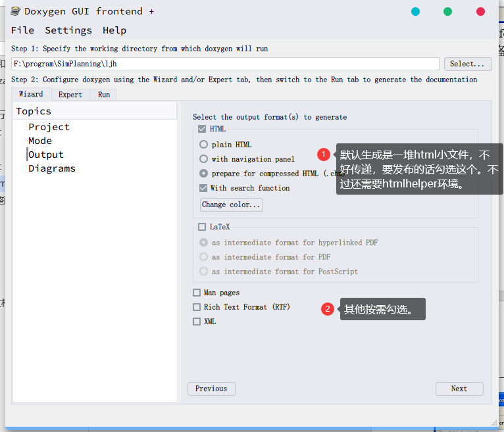504x432 pixels.
Task: Open the Help menu
Action: point(114,30)
